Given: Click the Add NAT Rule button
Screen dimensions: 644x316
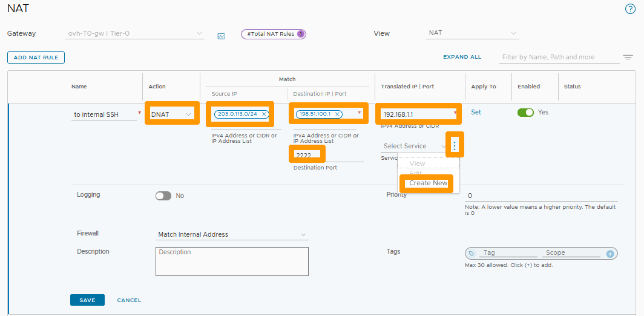Looking at the screenshot, I should [36, 58].
